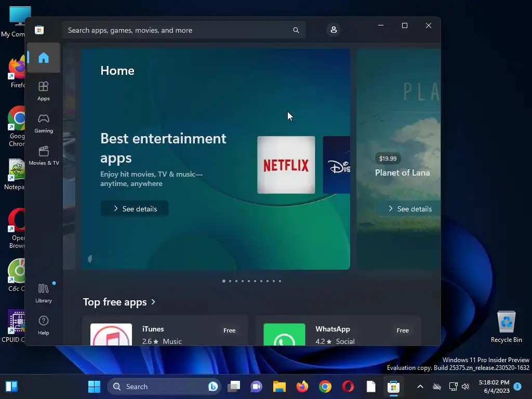Open the Chat (Teams) taskbar icon
This screenshot has width=532, height=399.
[257, 387]
